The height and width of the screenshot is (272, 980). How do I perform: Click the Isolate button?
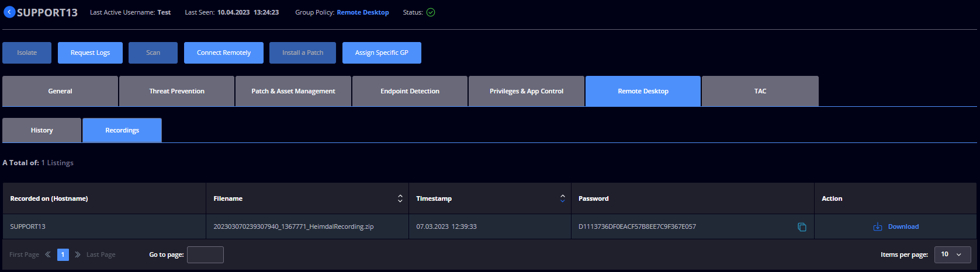pos(27,53)
